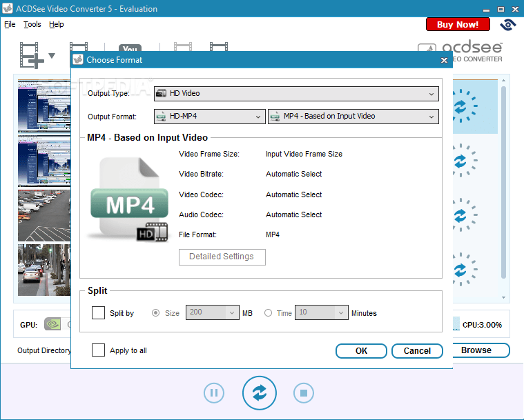Start conversion with the large convert button
The image size is (524, 420).
pyautogui.click(x=260, y=393)
